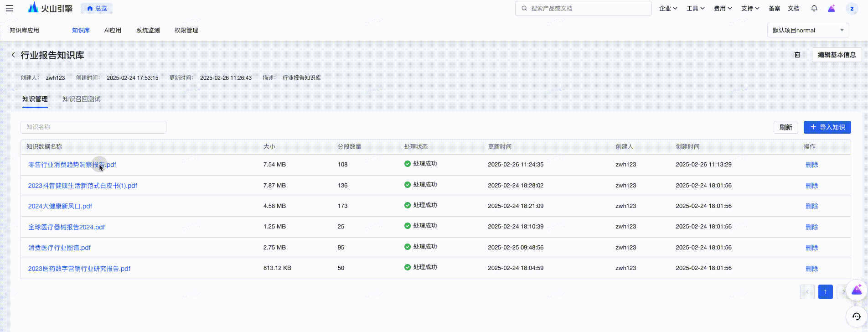The image size is (868, 332).
Task: Switch to the 权限管理 tab
Action: 186,31
